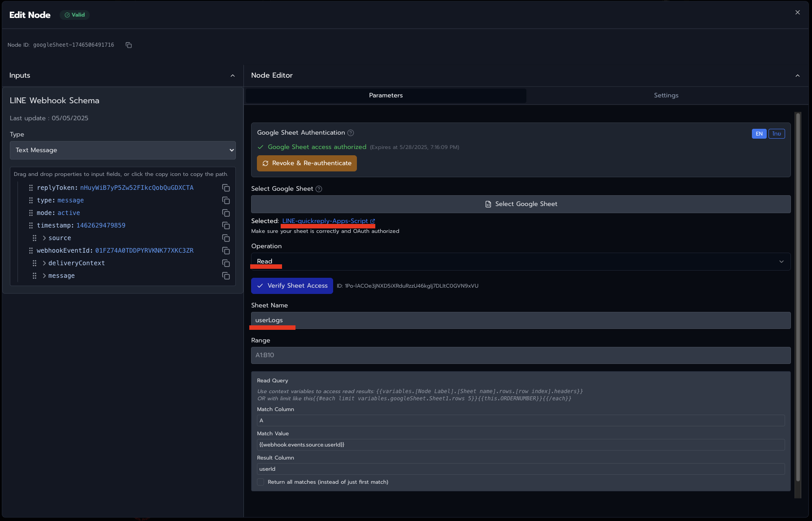Collapse the Node Editor panel
The image size is (812, 521).
798,75
